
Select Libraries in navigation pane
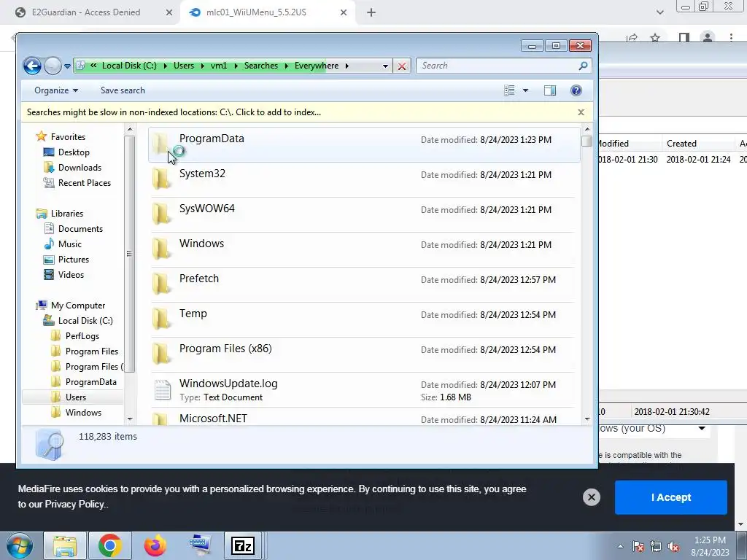pyautogui.click(x=66, y=214)
